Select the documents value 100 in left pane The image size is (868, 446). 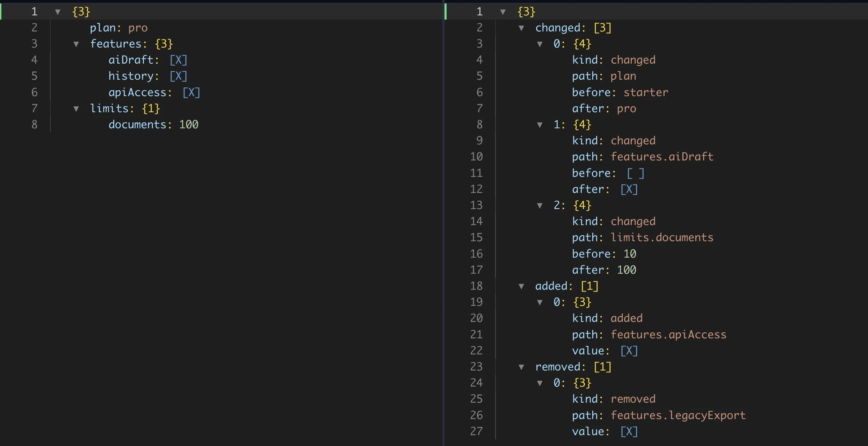tap(189, 125)
